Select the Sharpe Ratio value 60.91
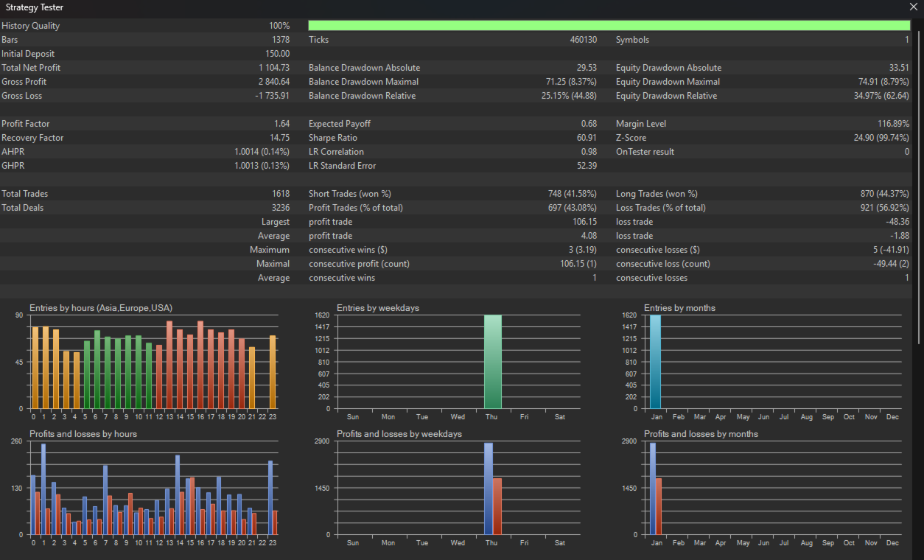Viewport: 924px width, 560px height. 587,138
